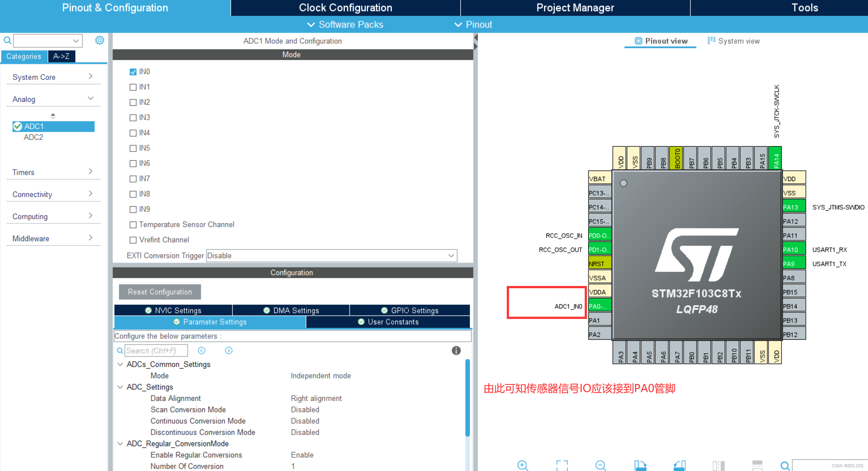Uncheck the IN0 channel checkbox

tap(133, 72)
